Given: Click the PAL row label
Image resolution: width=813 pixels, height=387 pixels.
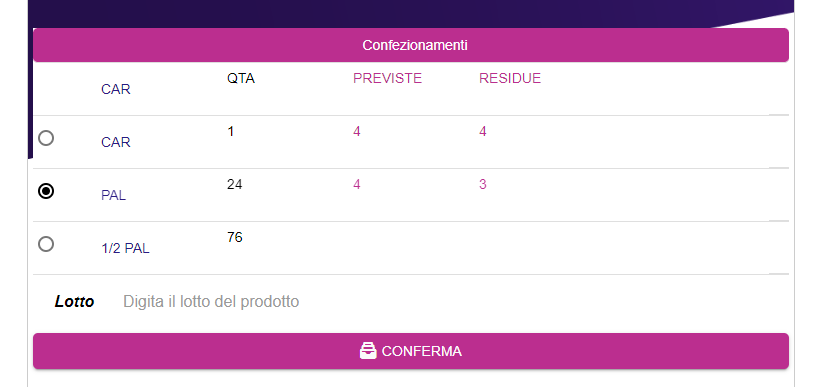Looking at the screenshot, I should [x=114, y=196].
